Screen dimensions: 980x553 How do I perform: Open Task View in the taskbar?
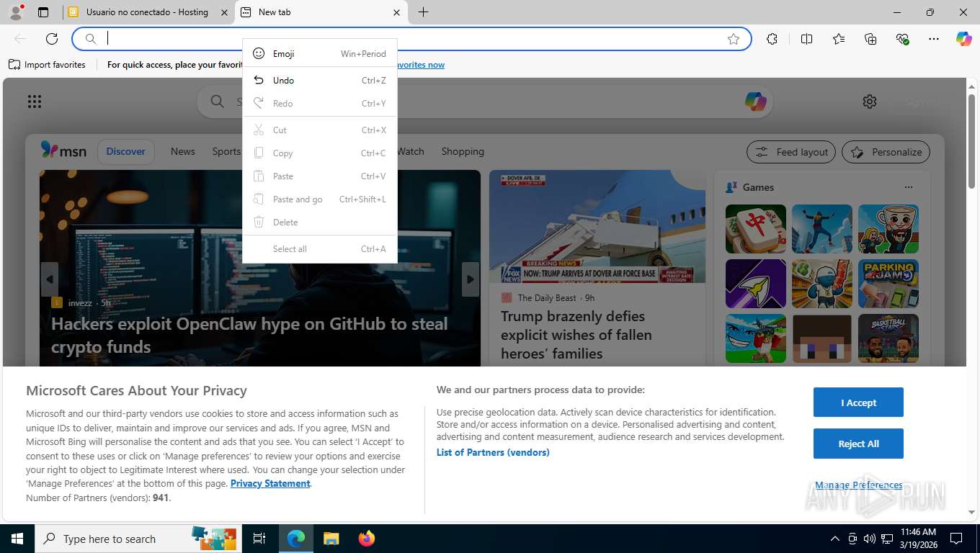tap(259, 539)
